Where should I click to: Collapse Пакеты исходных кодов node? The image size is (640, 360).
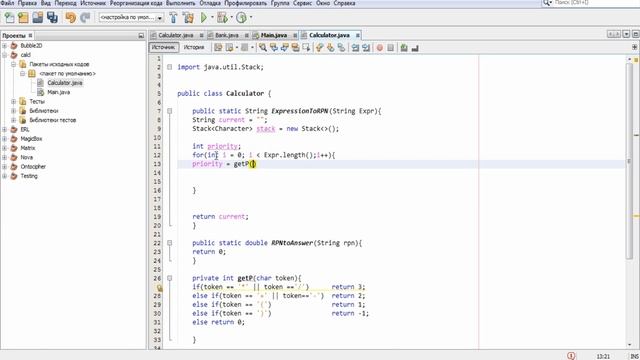(13, 64)
